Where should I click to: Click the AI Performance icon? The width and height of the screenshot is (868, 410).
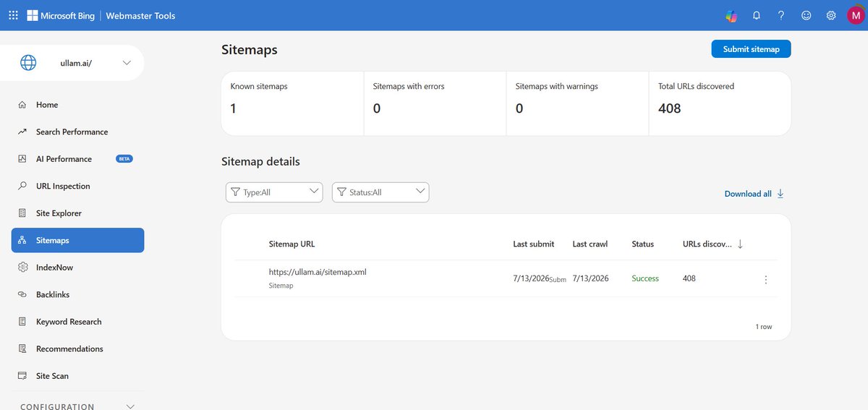point(22,159)
